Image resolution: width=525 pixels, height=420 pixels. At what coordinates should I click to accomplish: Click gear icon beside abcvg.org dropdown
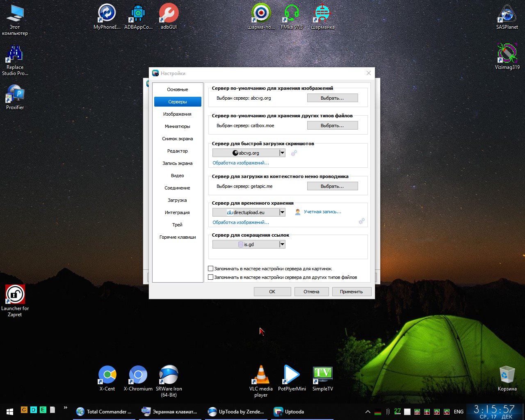tap(294, 153)
